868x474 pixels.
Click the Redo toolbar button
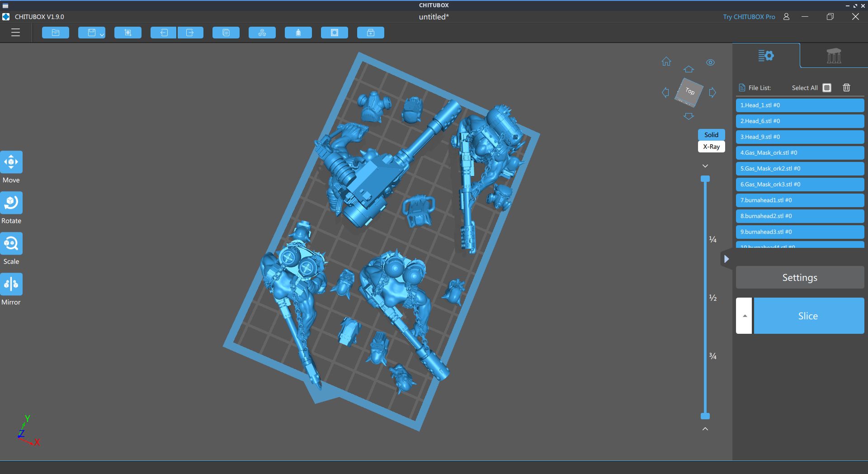[190, 33]
